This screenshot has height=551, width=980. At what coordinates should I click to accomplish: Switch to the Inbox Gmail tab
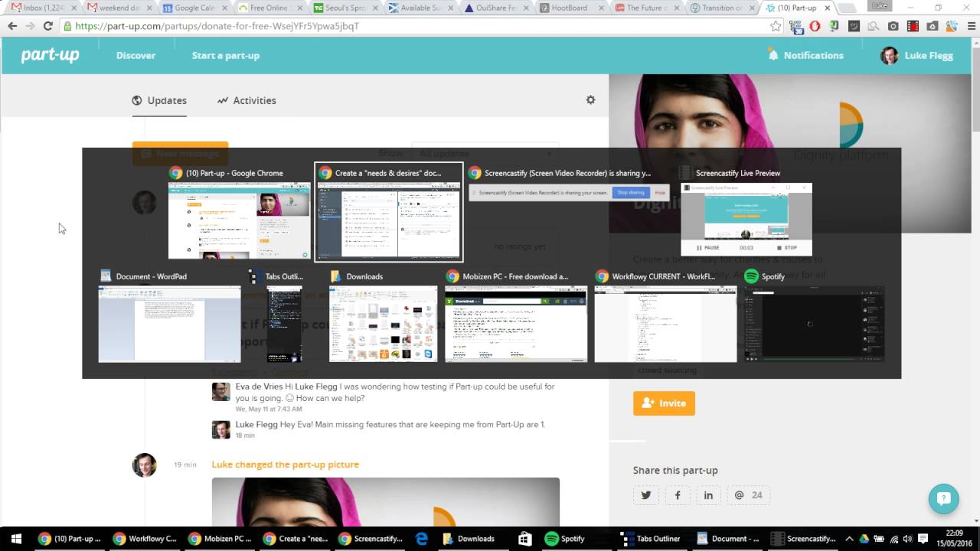click(x=42, y=8)
